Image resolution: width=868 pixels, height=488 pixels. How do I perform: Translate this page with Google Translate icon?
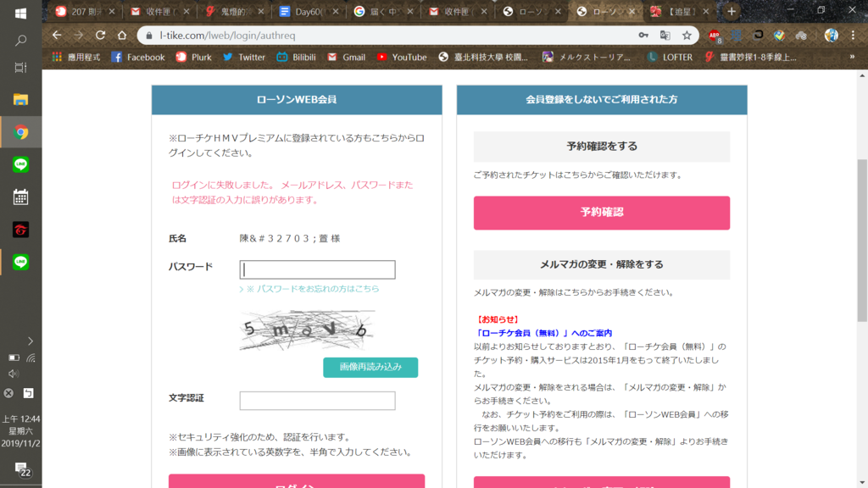tap(665, 36)
